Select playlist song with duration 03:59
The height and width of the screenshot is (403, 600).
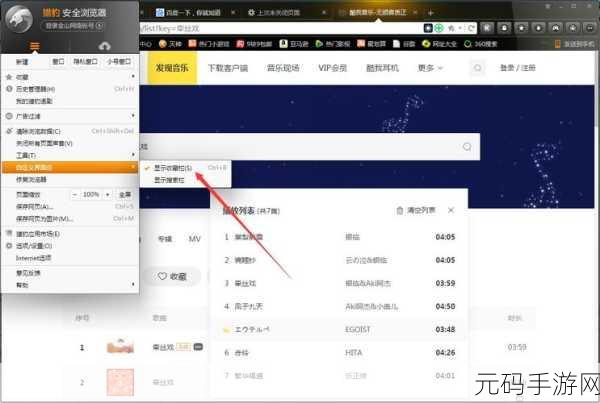339,284
